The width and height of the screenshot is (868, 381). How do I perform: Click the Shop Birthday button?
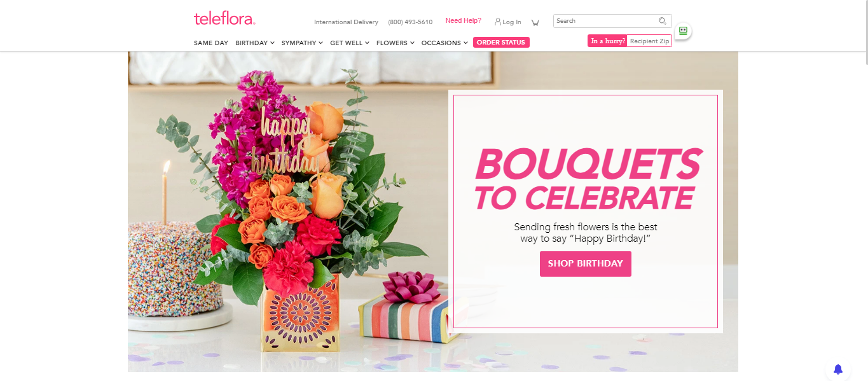(586, 264)
